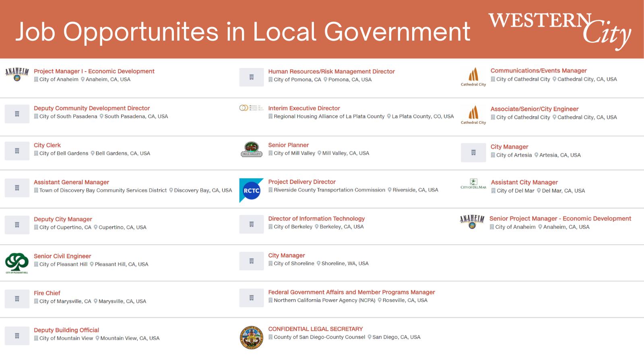Click the Anaheim logo beside Project Manager I

click(17, 75)
